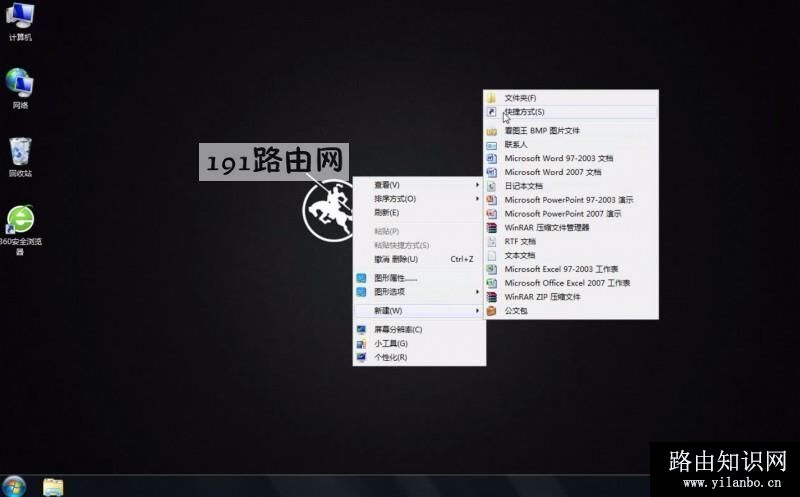This screenshot has width=800, height=497.
Task: Create a new 日记本文档
Action: click(x=570, y=186)
